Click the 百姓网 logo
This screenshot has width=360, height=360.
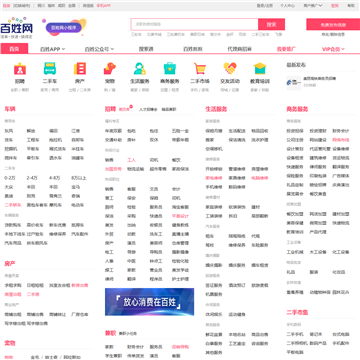(x=16, y=28)
